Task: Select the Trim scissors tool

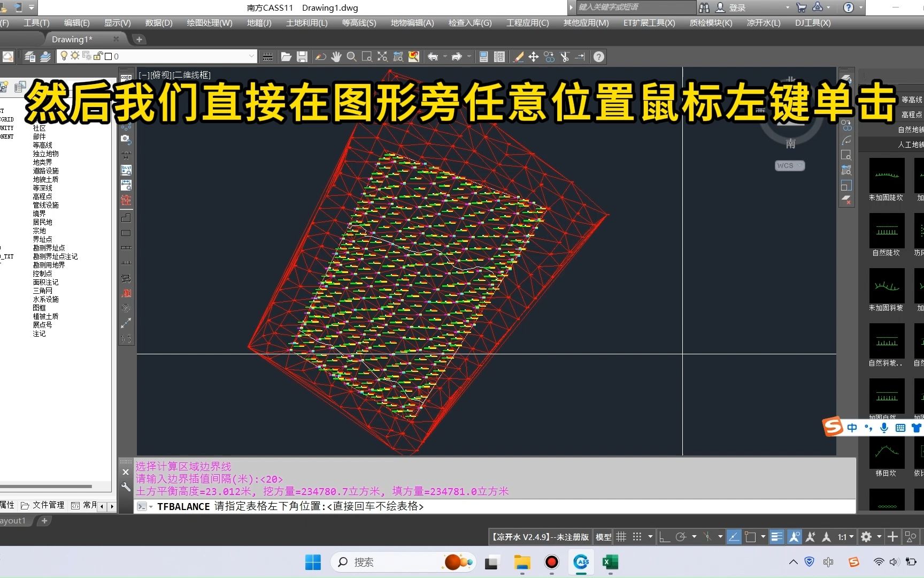Action: coord(565,57)
